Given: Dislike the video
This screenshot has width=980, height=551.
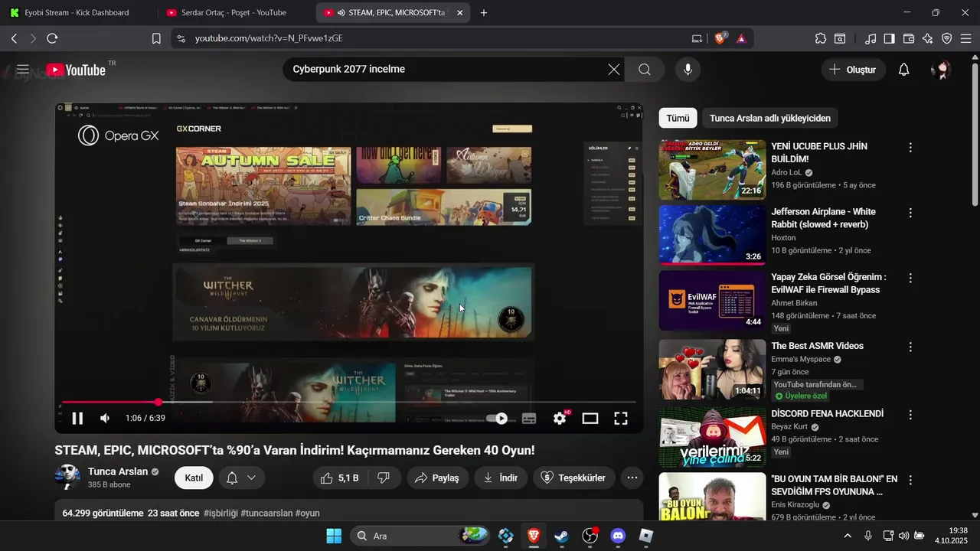Looking at the screenshot, I should (384, 478).
